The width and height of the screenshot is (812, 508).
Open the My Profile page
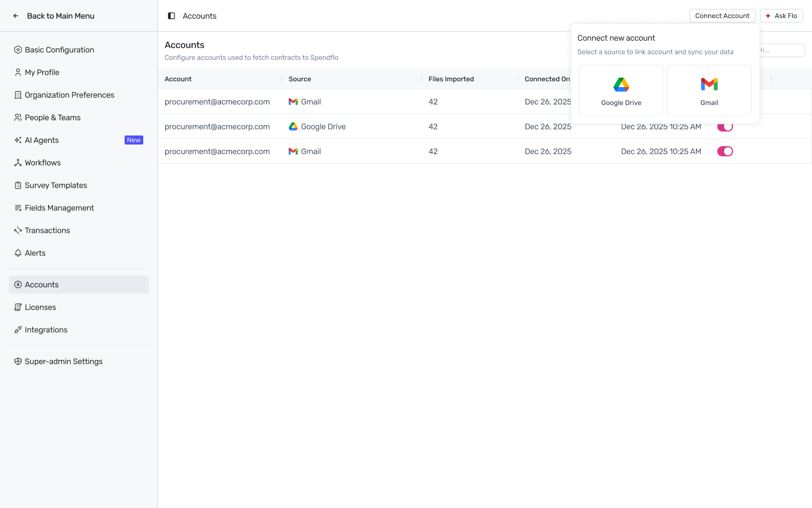tap(79, 73)
